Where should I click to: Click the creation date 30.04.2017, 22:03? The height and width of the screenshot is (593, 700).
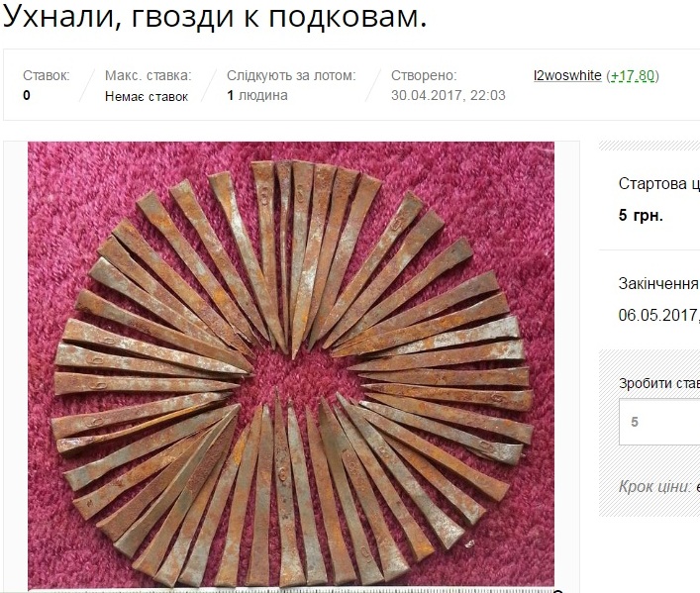click(449, 96)
